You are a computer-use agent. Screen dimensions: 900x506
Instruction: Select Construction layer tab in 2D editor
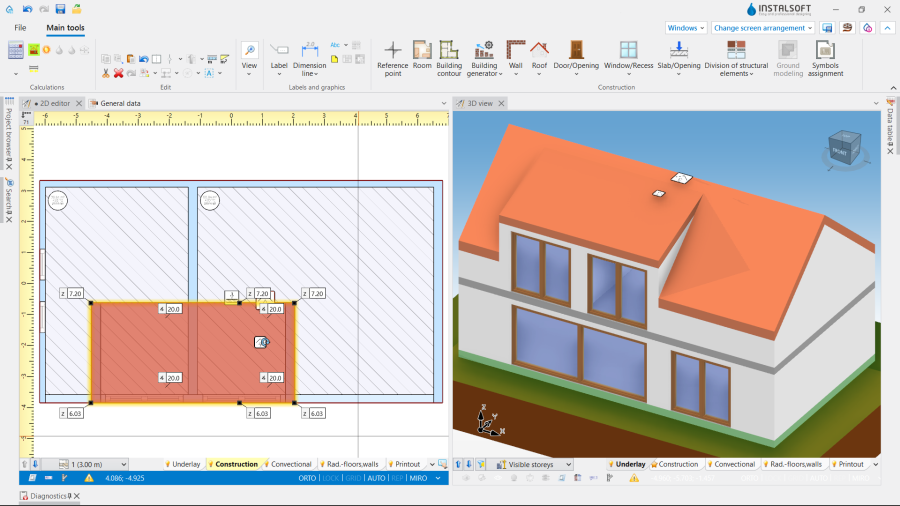click(236, 464)
